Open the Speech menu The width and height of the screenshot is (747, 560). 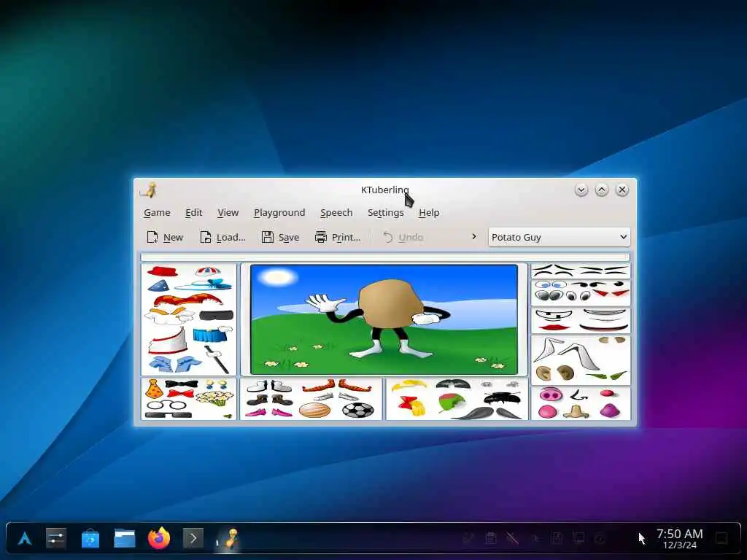click(x=336, y=212)
